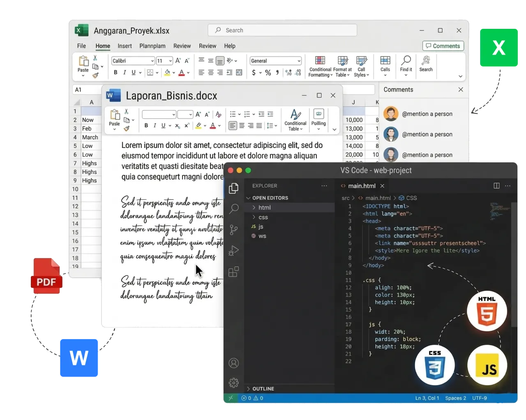Increase font size in the Excel ribbon

pos(178,61)
